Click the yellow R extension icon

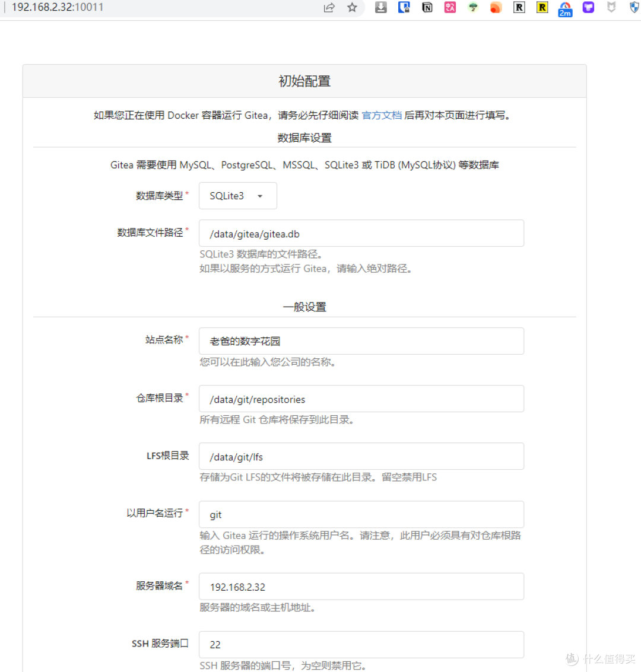click(541, 8)
